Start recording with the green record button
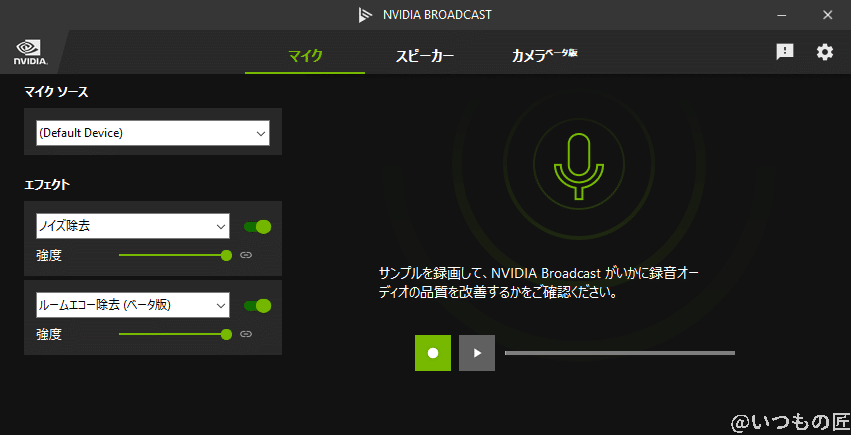Image resolution: width=851 pixels, height=435 pixels. click(x=433, y=353)
